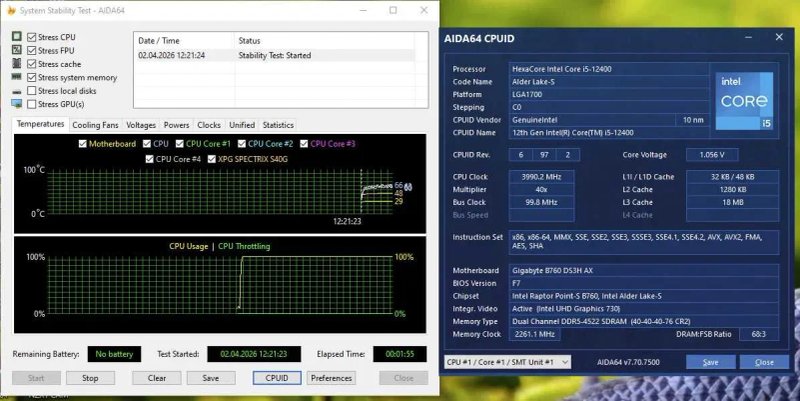800x401 pixels.
Task: Toggle the CPU temperature graph checkbox
Action: [x=147, y=144]
